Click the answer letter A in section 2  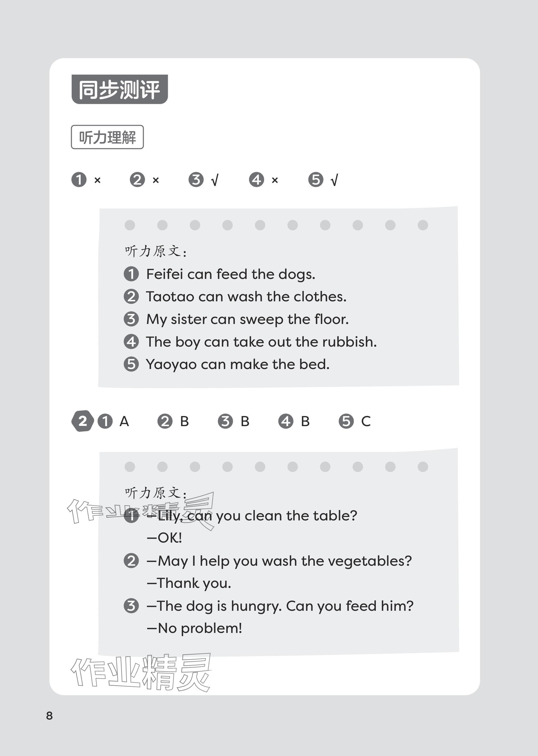pyautogui.click(x=124, y=421)
